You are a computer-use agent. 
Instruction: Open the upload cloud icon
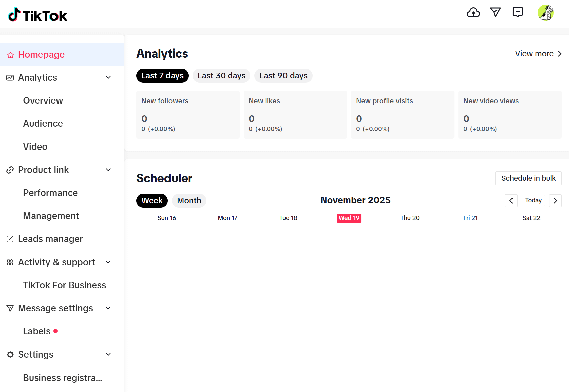[473, 13]
